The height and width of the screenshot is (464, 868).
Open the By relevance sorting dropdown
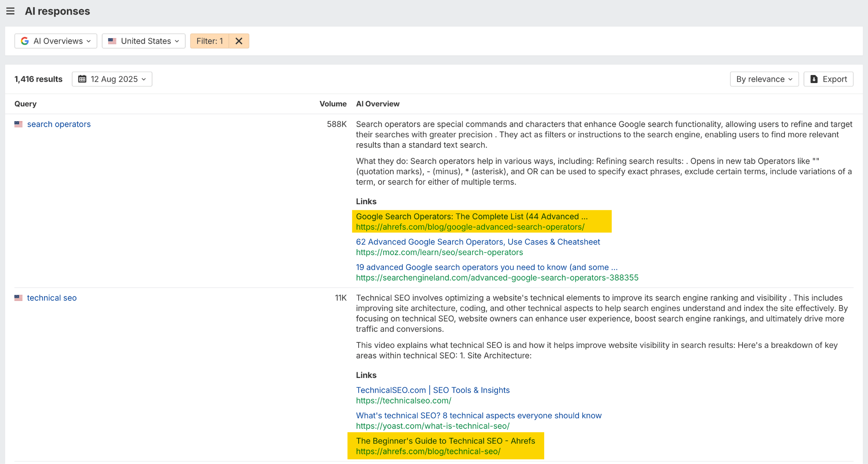(764, 79)
